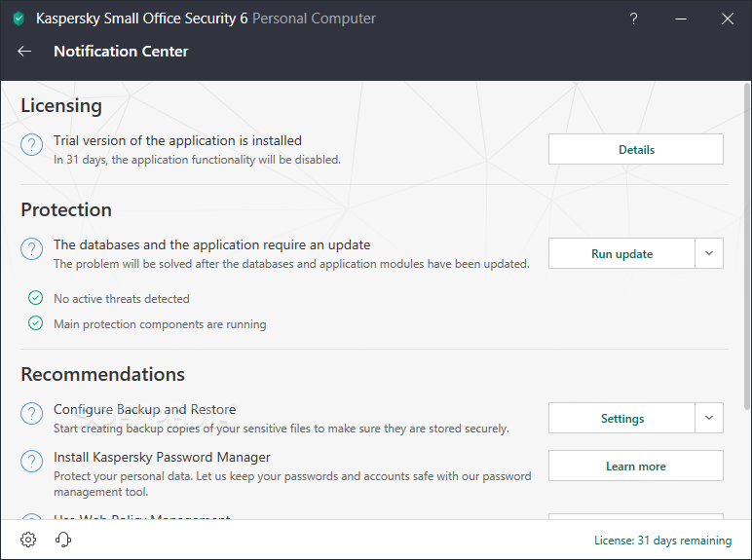
Task: Click the 'Recommendations' section heading
Action: [102, 374]
